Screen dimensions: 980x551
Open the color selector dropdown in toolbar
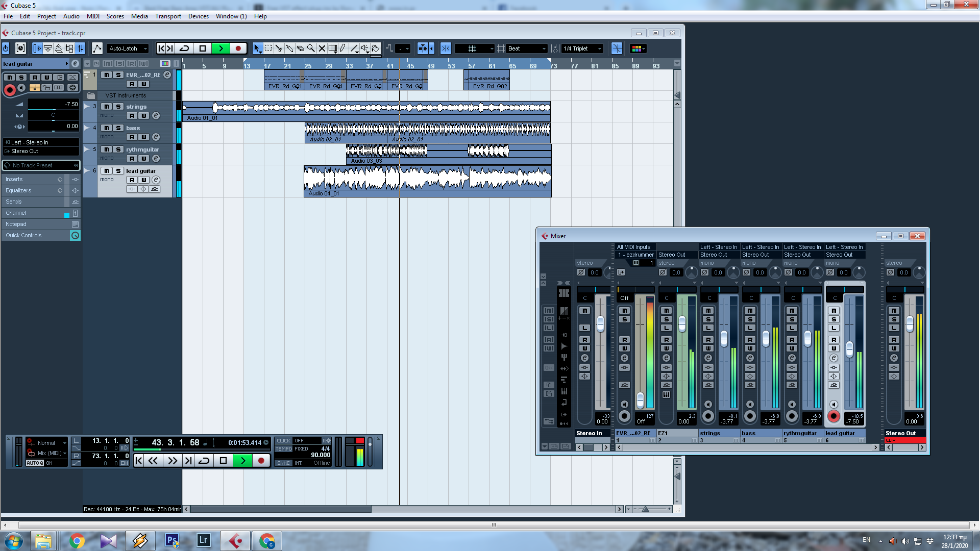pos(638,48)
